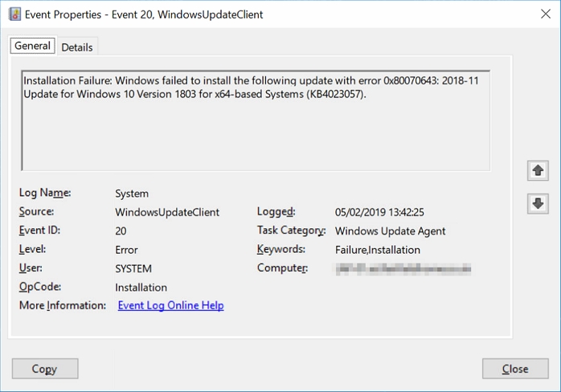
Task: Click the Log Name label
Action: (x=45, y=193)
